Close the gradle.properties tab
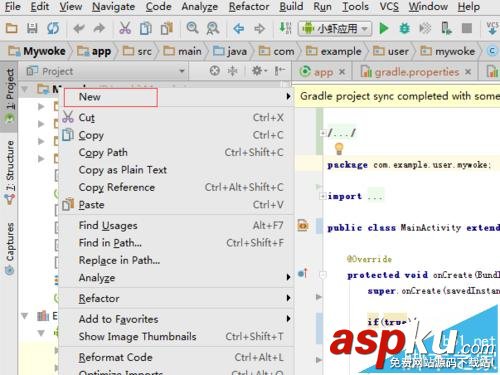The width and height of the screenshot is (500, 375). click(468, 72)
